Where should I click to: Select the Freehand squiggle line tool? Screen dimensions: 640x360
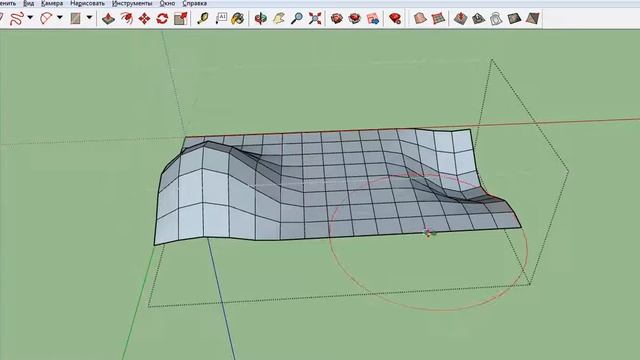17,18
